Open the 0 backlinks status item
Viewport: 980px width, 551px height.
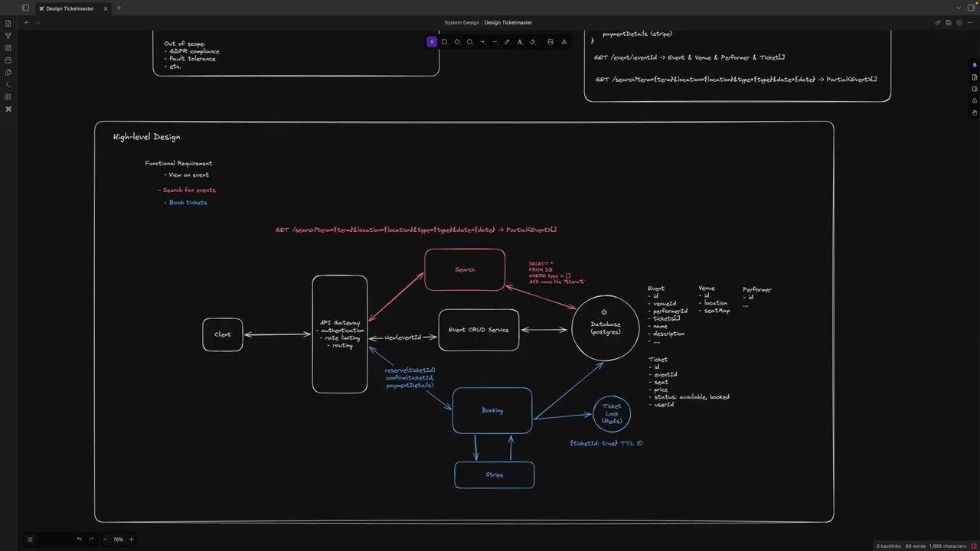(x=889, y=546)
